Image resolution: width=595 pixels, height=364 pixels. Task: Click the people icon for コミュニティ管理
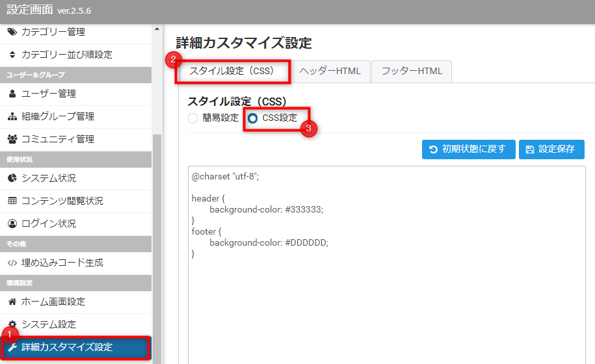[x=12, y=139]
